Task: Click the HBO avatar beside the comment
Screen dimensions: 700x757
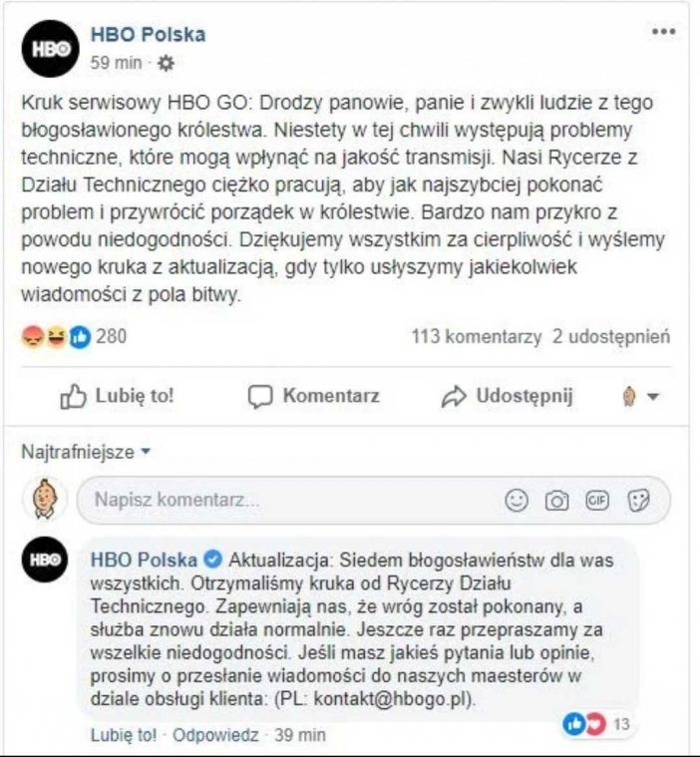Action: click(45, 560)
